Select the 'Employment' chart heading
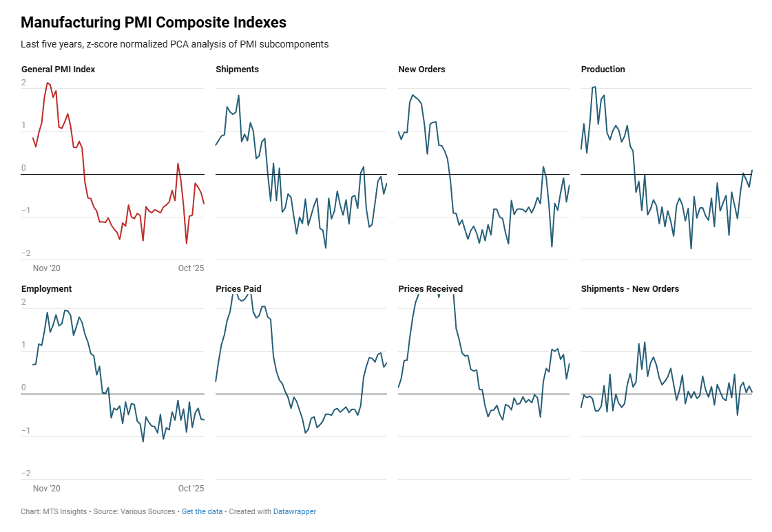772x532 pixels. (47, 289)
